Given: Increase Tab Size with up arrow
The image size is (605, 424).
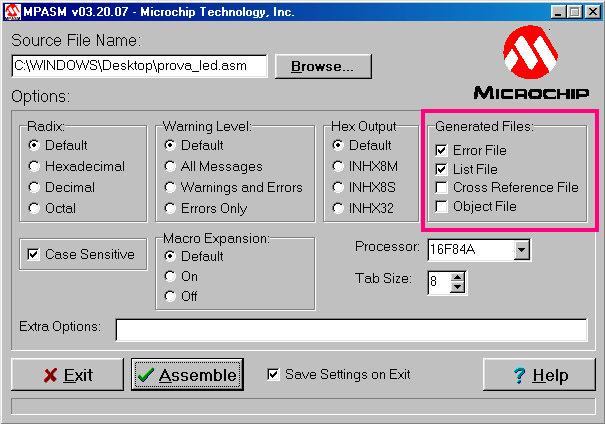Looking at the screenshot, I should tap(458, 277).
